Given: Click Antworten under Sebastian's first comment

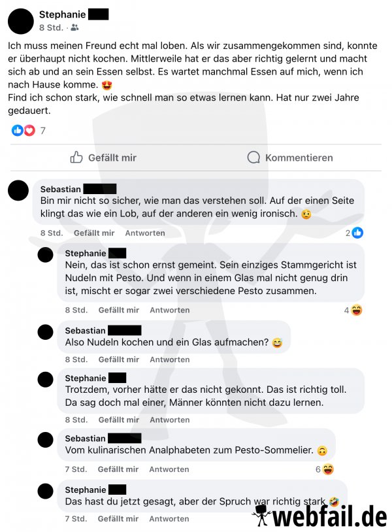Looking at the screenshot, I should click(x=145, y=233).
